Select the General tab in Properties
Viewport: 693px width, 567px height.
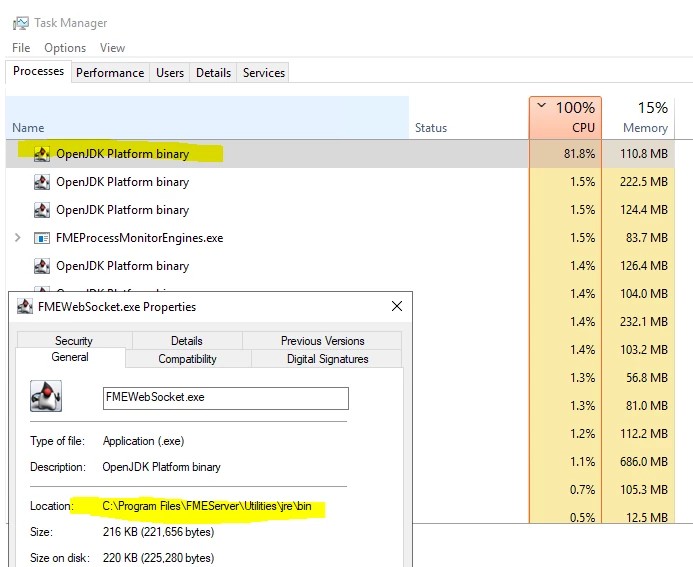pyautogui.click(x=70, y=357)
